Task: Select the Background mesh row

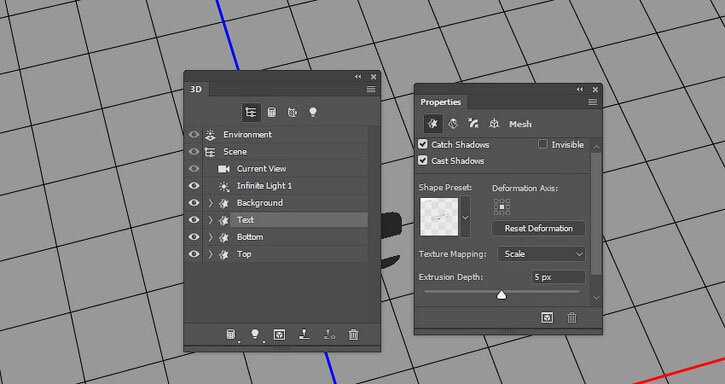Action: click(285, 203)
